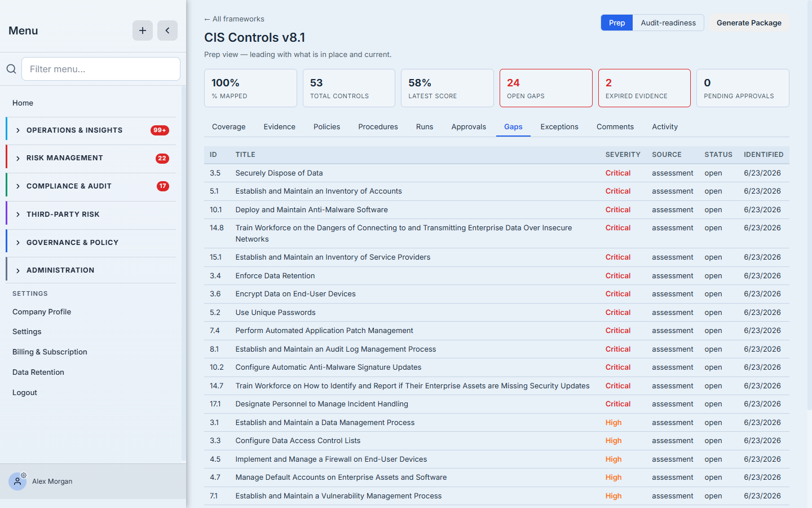Open the Activity tab
This screenshot has height=508, width=812.
665,127
